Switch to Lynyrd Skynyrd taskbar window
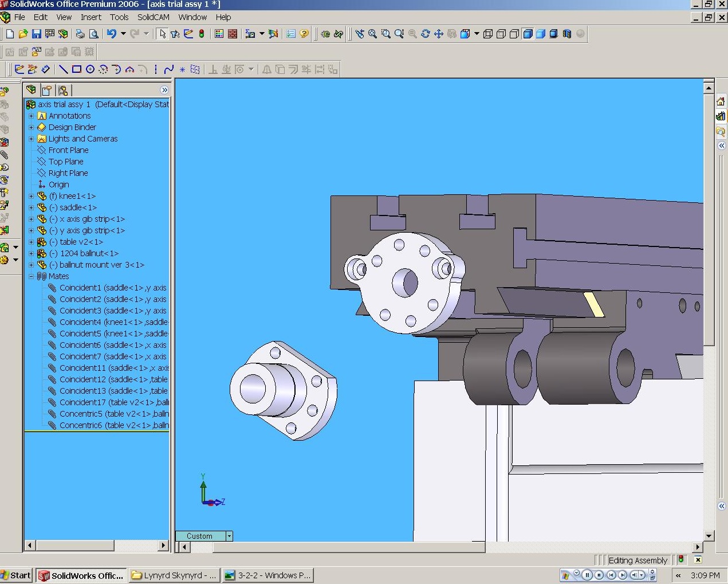This screenshot has height=584, width=728. 174,575
